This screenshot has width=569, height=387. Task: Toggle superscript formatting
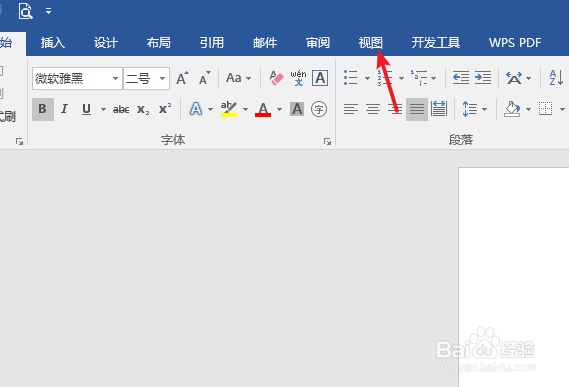165,109
